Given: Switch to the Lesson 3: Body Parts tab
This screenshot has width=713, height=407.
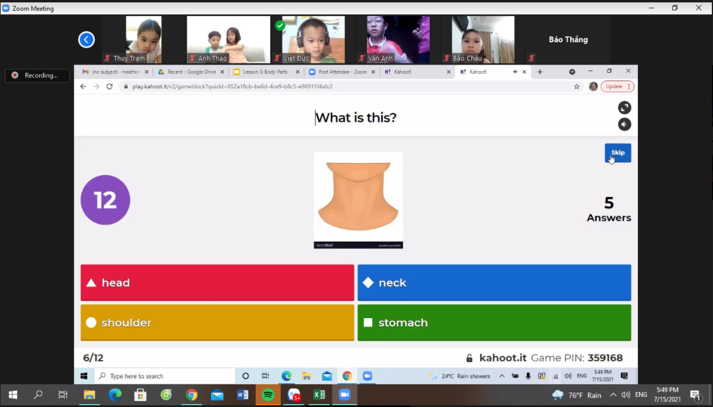Looking at the screenshot, I should coord(265,72).
